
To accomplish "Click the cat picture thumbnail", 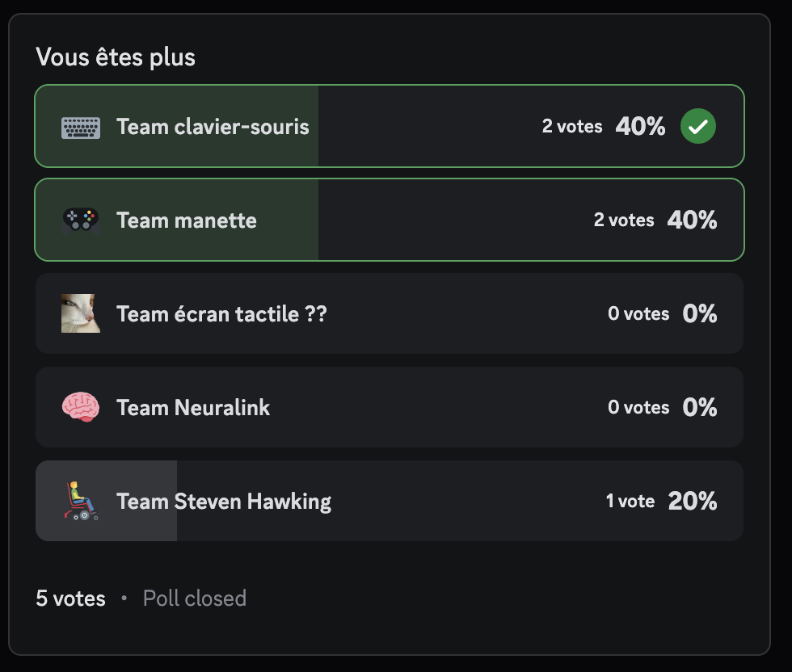I will 81,313.
